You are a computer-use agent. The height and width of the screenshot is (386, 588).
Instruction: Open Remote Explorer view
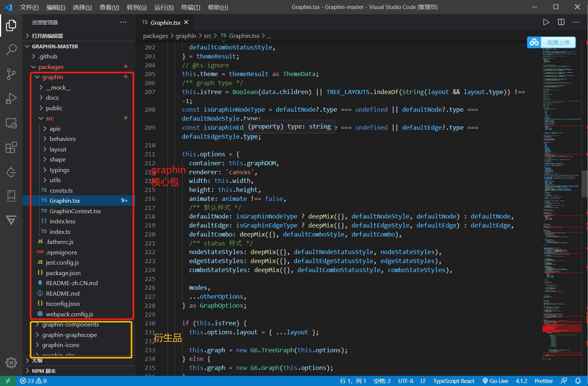(11, 123)
